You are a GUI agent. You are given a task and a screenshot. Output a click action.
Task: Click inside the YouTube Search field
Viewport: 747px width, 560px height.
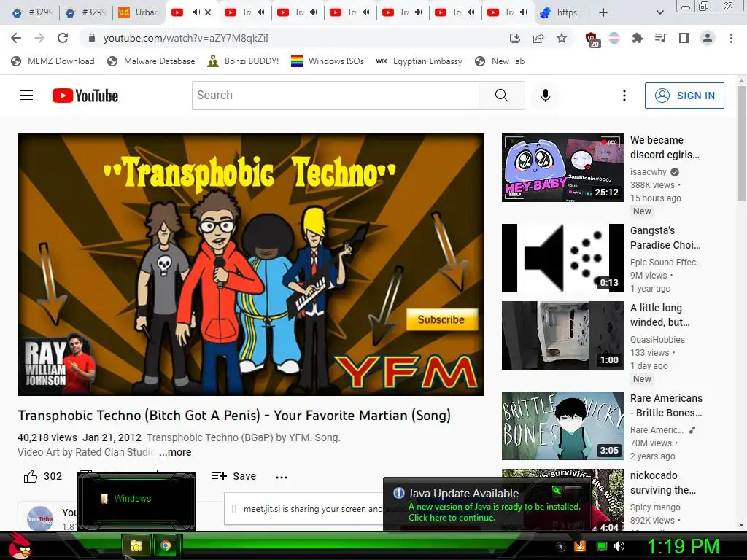click(336, 96)
